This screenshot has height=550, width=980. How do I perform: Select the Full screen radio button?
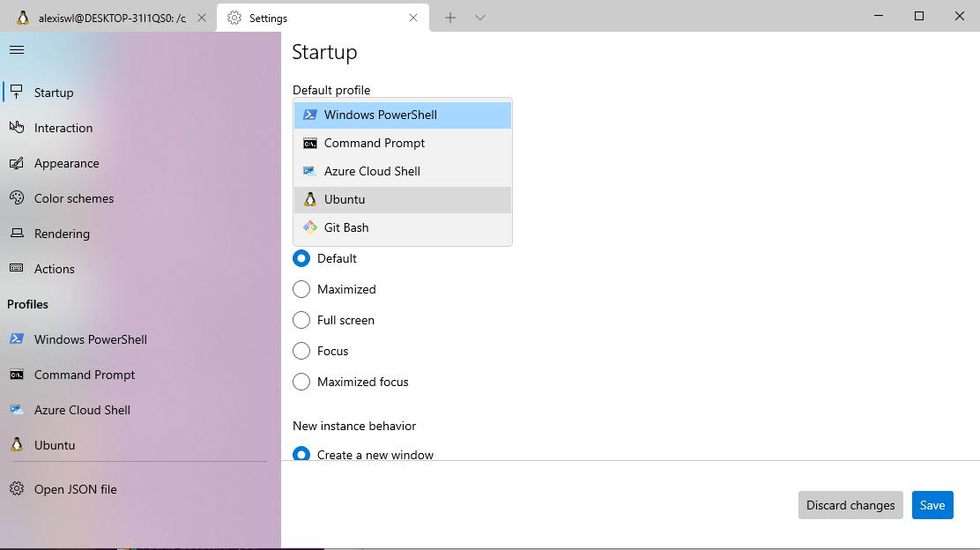pyautogui.click(x=301, y=320)
